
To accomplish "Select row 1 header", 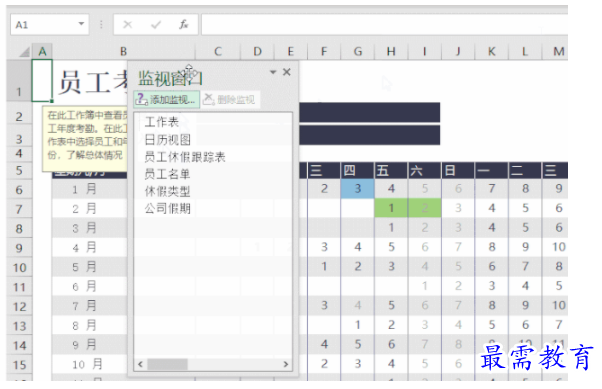I will pos(19,81).
